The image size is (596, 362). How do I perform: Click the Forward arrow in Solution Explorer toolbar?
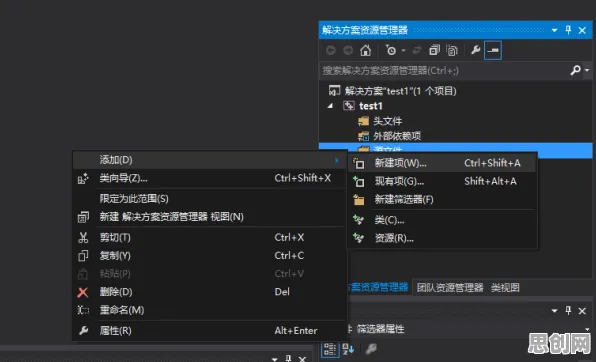[x=348, y=50]
